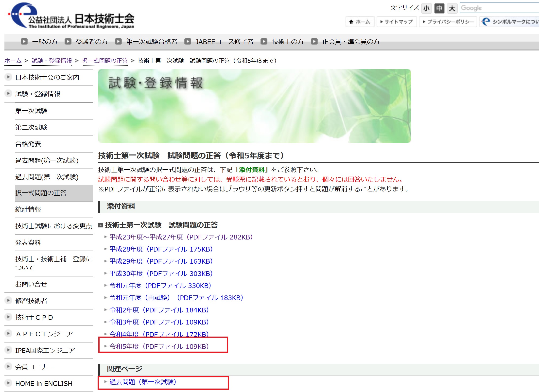The height and width of the screenshot is (392, 539).
Task: Open the 令和元年度 330KB PDF link
Action: [x=160, y=286]
